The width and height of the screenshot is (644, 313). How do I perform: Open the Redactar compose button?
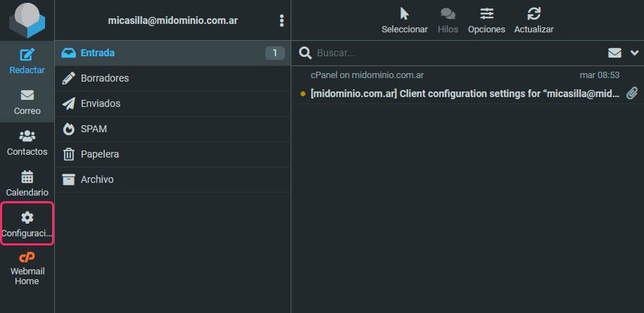point(27,60)
